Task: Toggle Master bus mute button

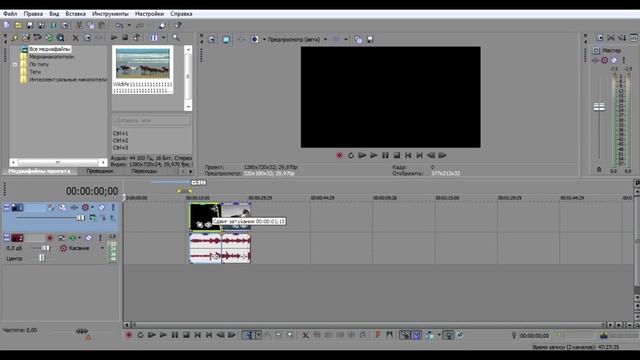Action: coord(614,60)
